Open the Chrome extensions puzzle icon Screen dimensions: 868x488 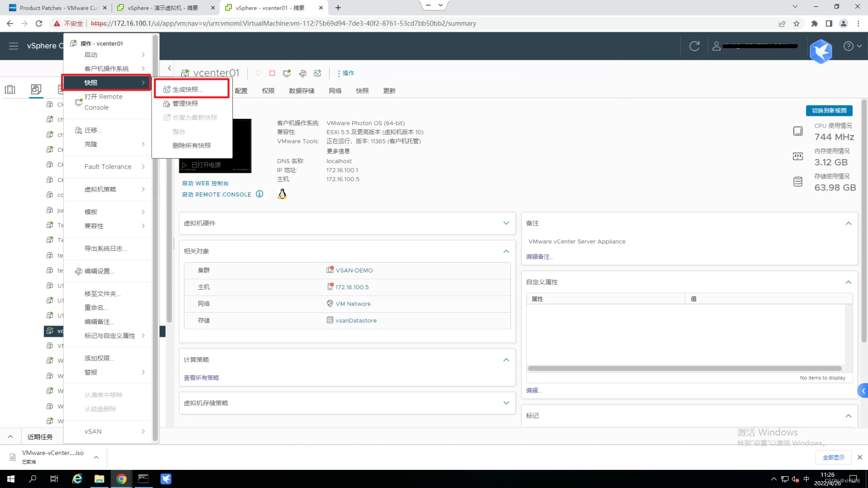(814, 24)
